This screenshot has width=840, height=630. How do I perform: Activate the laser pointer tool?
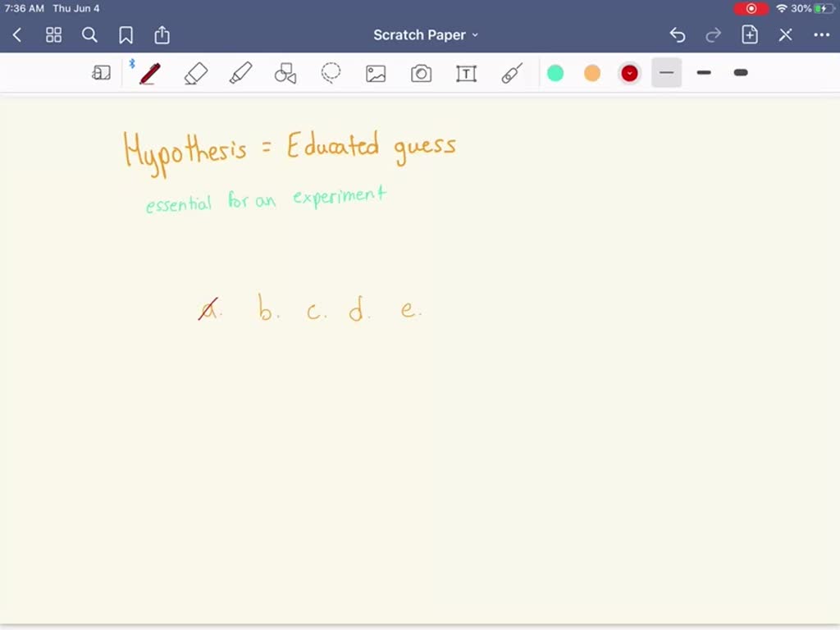pyautogui.click(x=512, y=74)
